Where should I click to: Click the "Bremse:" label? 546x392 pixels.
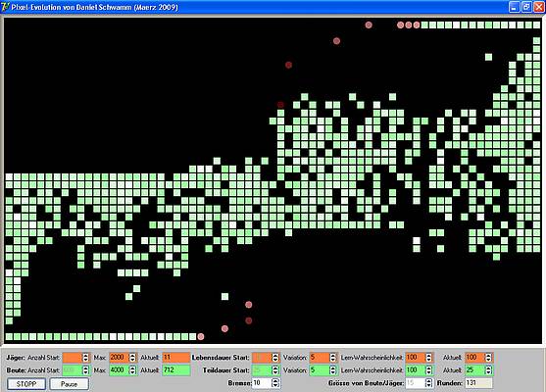[x=239, y=383]
